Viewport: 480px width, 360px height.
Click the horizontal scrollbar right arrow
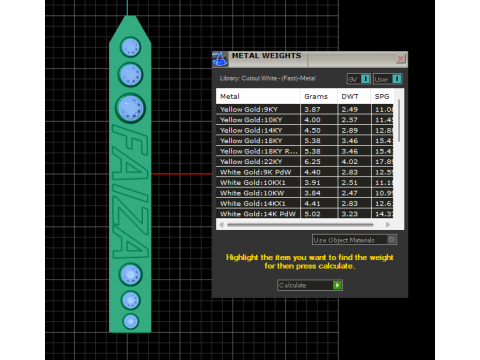point(388,225)
